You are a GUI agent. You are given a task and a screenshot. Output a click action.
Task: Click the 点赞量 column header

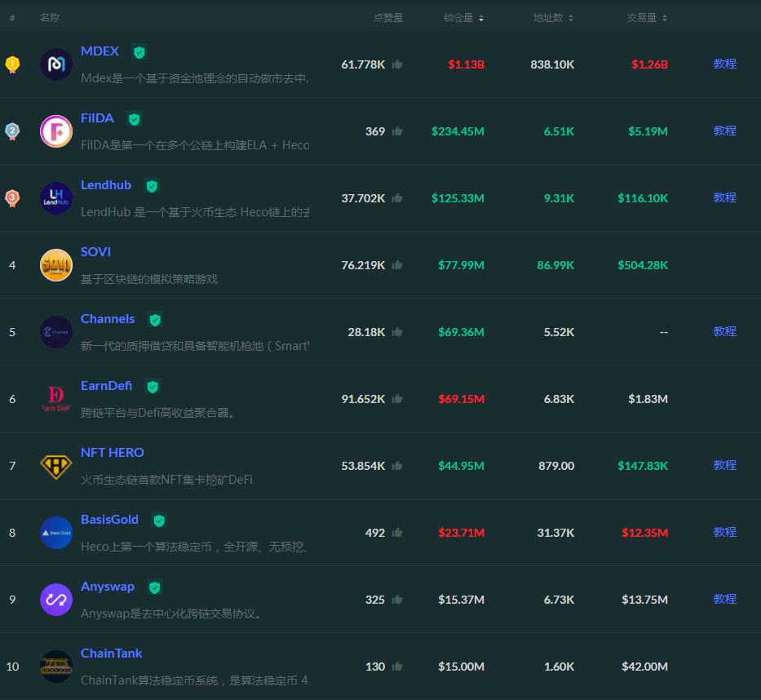coord(388,18)
